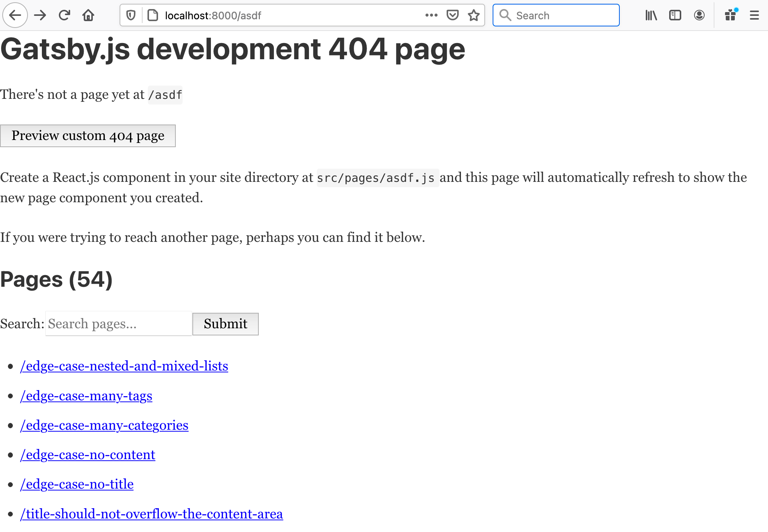Open /edge-case-many-tags link

[x=86, y=396]
